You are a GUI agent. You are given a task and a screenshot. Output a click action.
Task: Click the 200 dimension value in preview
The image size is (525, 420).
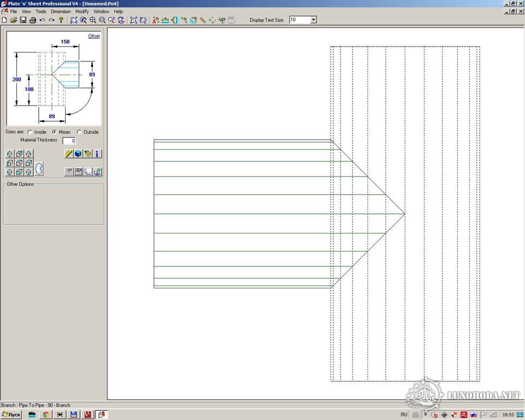17,79
